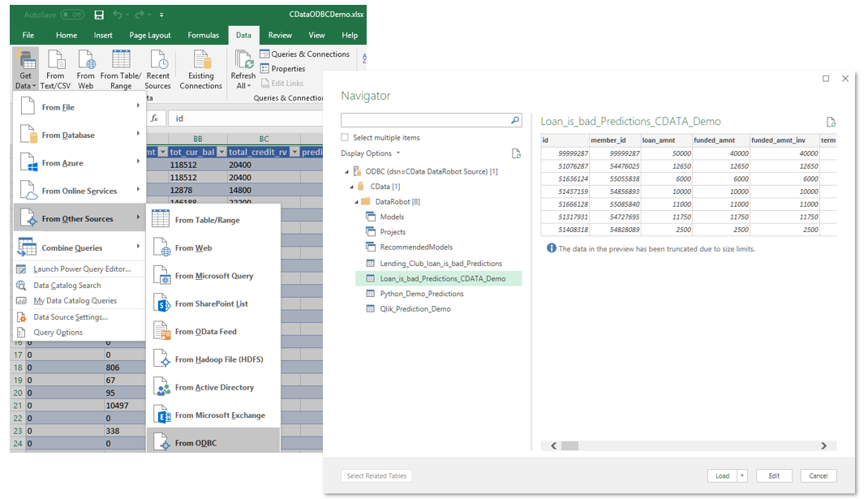Open Existing Connections in the ribbon
Viewport: 868px width, 499px height.
(201, 69)
